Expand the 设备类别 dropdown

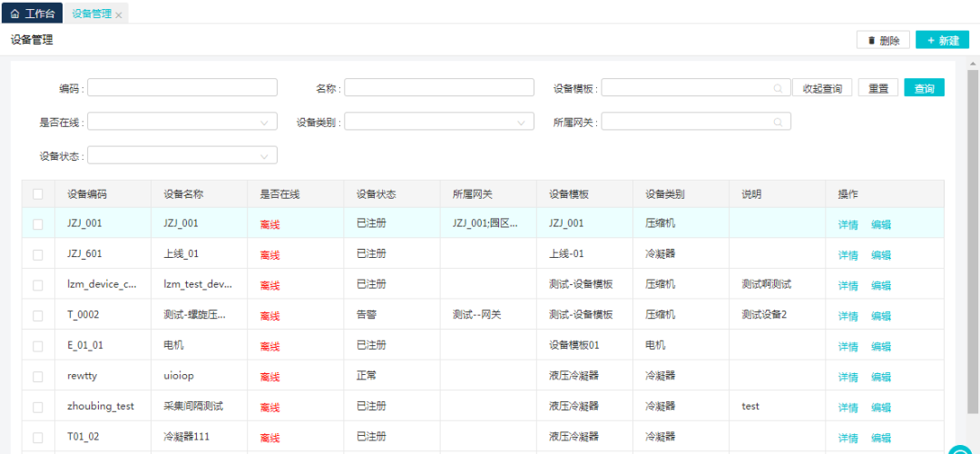coord(439,122)
